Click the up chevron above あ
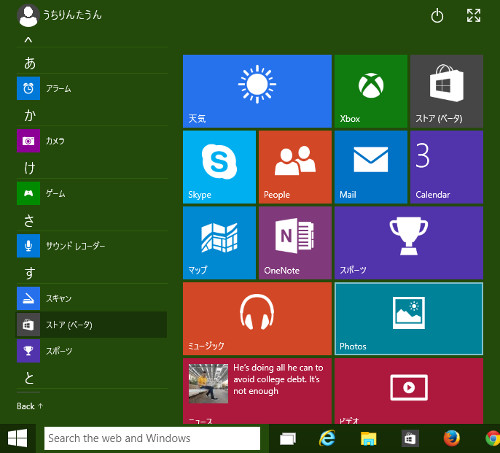The width and height of the screenshot is (500, 453). (x=28, y=40)
